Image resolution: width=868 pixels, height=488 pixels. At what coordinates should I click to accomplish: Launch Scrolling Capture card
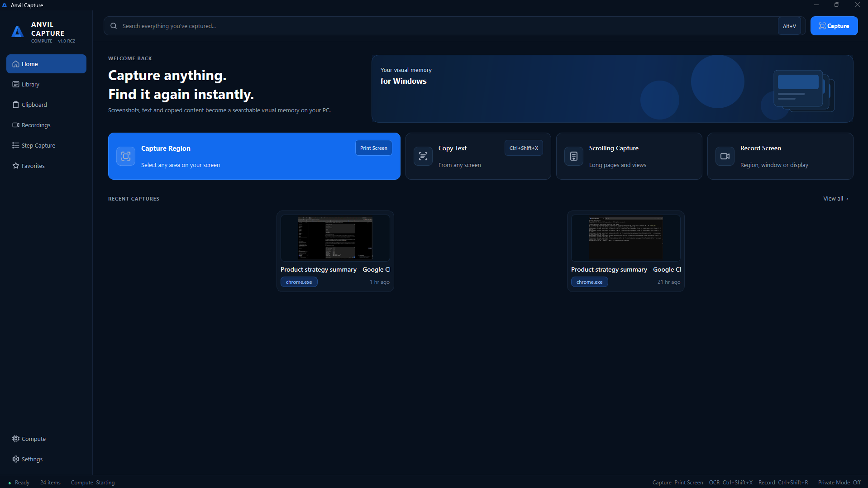click(x=629, y=156)
